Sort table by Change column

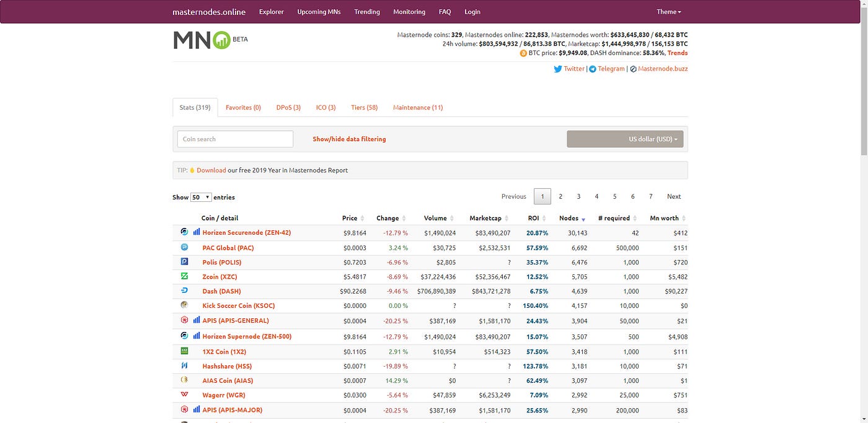[391, 218]
